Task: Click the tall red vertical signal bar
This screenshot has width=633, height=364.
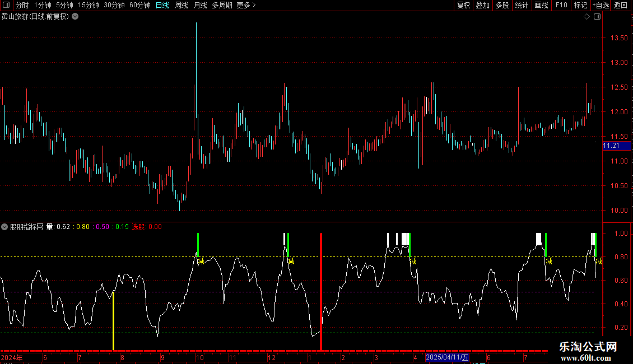Action: click(321, 291)
